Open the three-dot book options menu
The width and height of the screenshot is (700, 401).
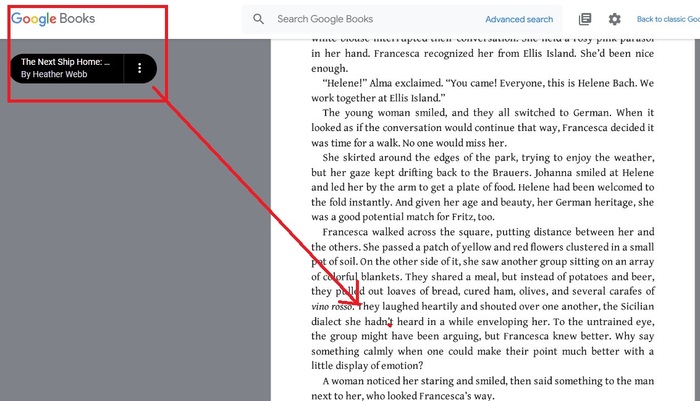140,68
